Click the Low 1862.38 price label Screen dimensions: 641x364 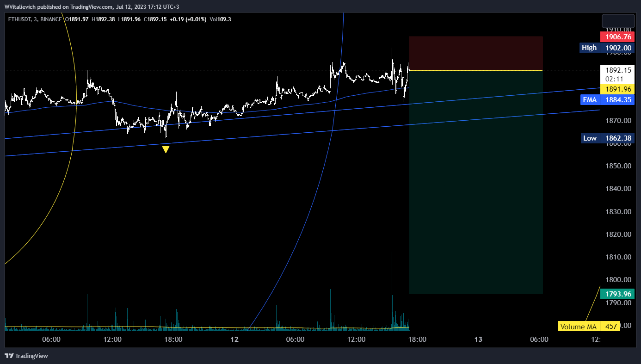pos(607,138)
